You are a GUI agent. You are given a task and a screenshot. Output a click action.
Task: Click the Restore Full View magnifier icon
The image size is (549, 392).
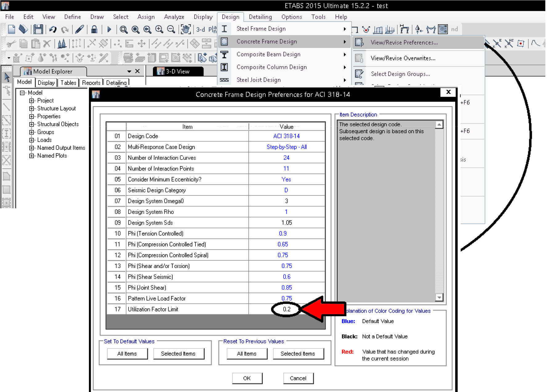(x=135, y=29)
